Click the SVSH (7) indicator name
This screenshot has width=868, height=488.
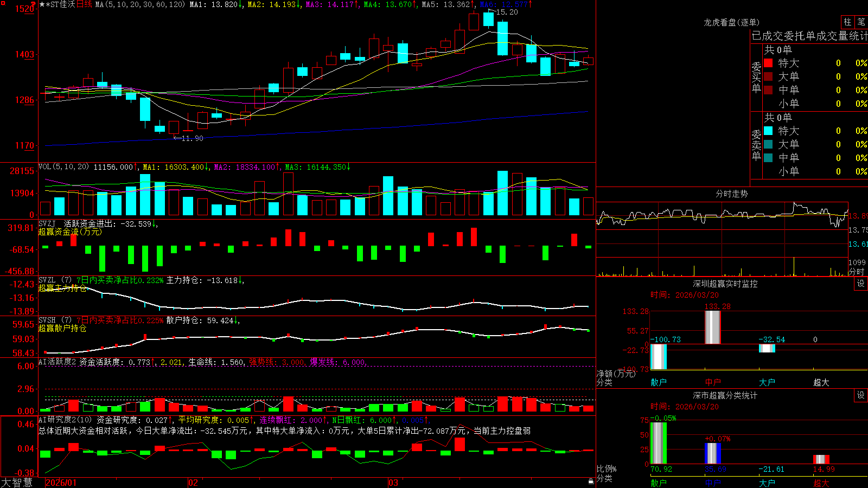pos(55,320)
